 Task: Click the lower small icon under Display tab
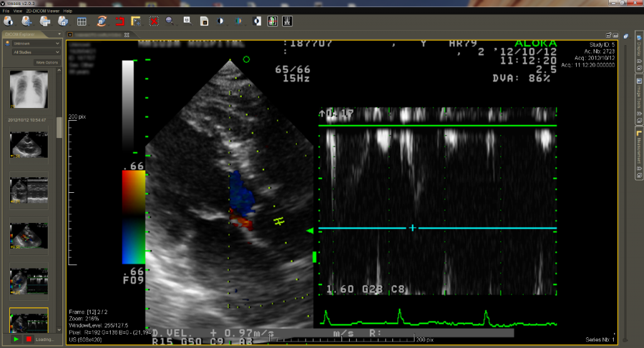click(639, 68)
